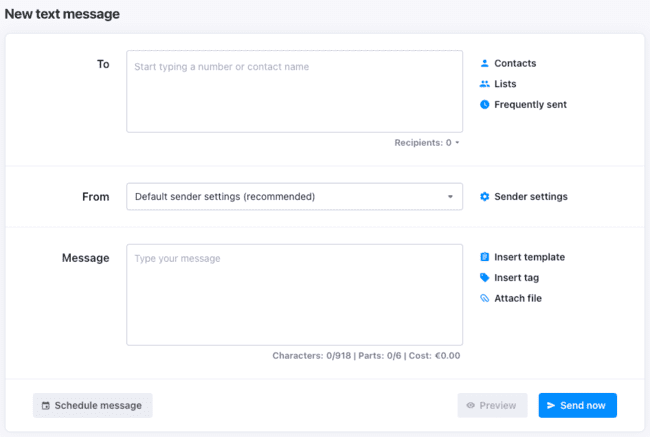Click the Lists group icon
The height and width of the screenshot is (437, 650).
pos(484,84)
